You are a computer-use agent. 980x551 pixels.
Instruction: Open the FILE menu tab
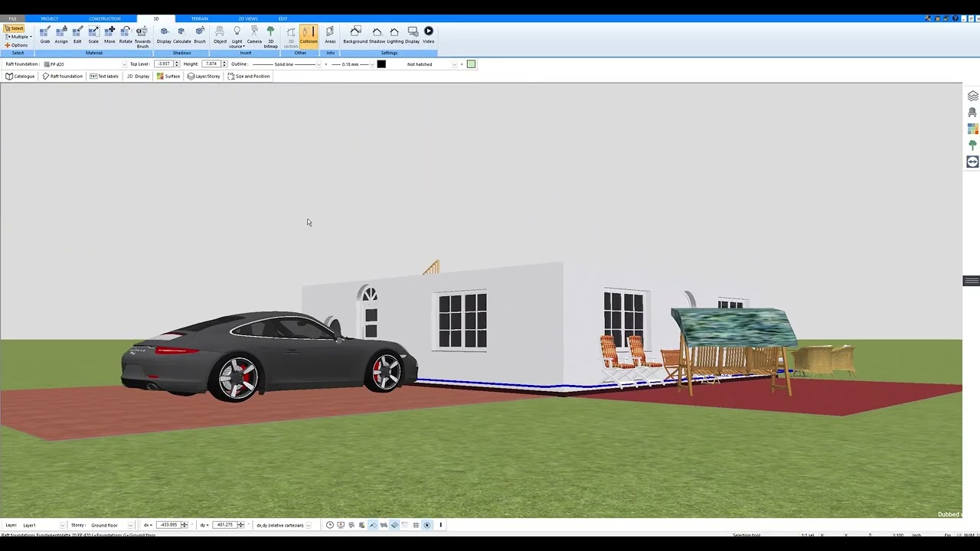[x=12, y=18]
